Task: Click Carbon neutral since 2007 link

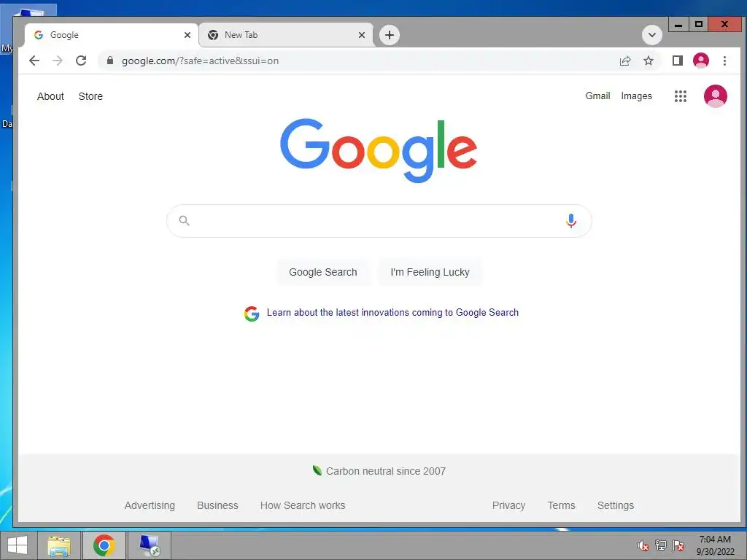Action: click(385, 471)
